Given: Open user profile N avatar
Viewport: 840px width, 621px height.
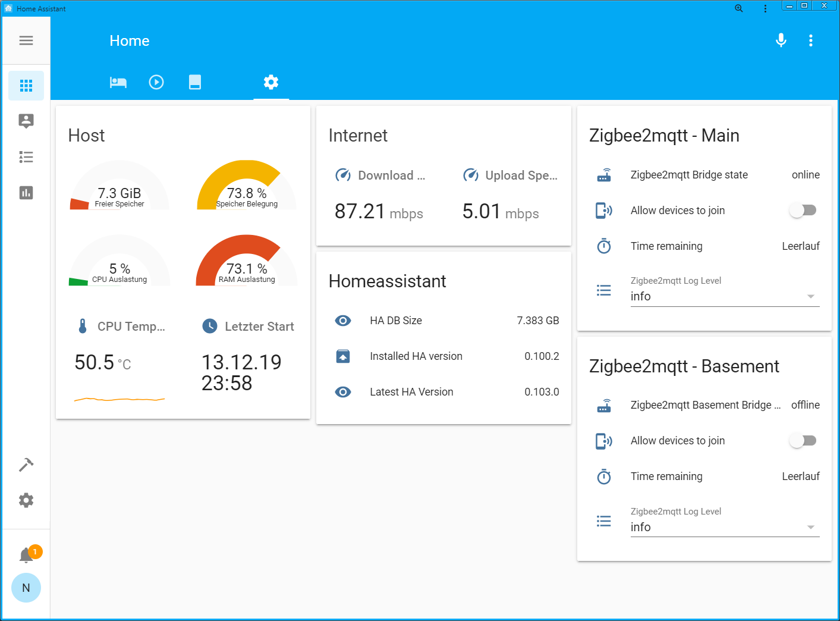Looking at the screenshot, I should tap(26, 588).
